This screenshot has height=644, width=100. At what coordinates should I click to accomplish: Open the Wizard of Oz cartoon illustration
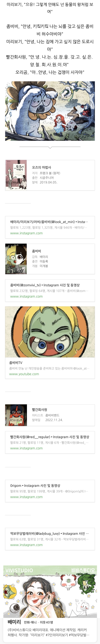pos(50,111)
